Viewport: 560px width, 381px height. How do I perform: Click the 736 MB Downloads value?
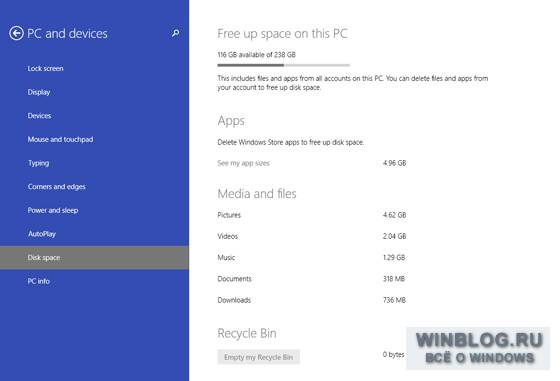394,300
